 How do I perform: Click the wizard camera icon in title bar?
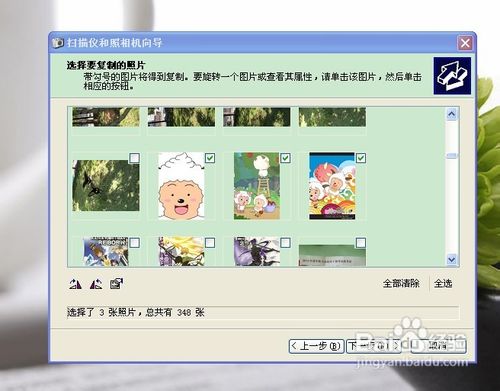tap(58, 43)
